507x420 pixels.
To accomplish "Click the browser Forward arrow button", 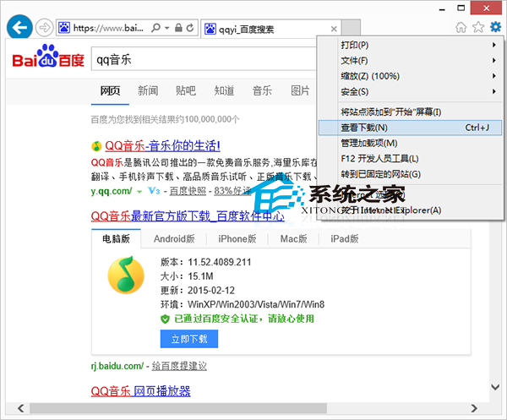I will [x=46, y=28].
